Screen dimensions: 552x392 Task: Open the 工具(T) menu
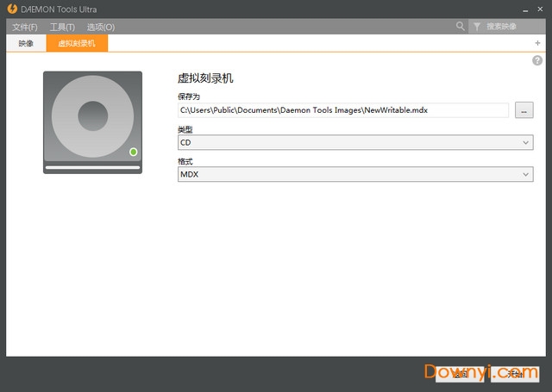point(62,27)
